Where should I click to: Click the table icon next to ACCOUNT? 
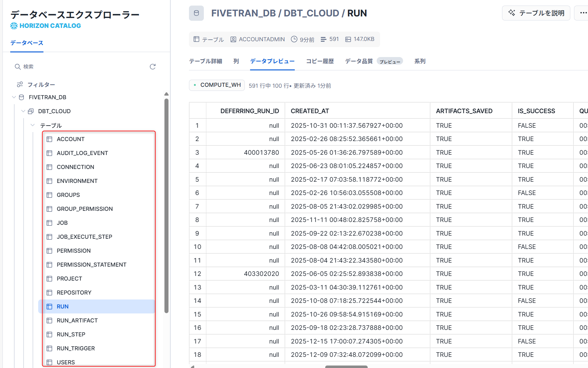(x=49, y=139)
